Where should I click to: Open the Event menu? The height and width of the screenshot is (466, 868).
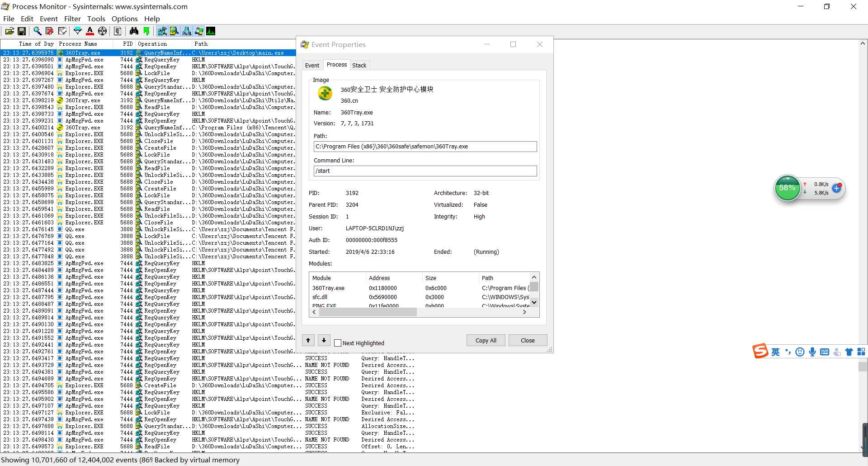tap(49, 19)
